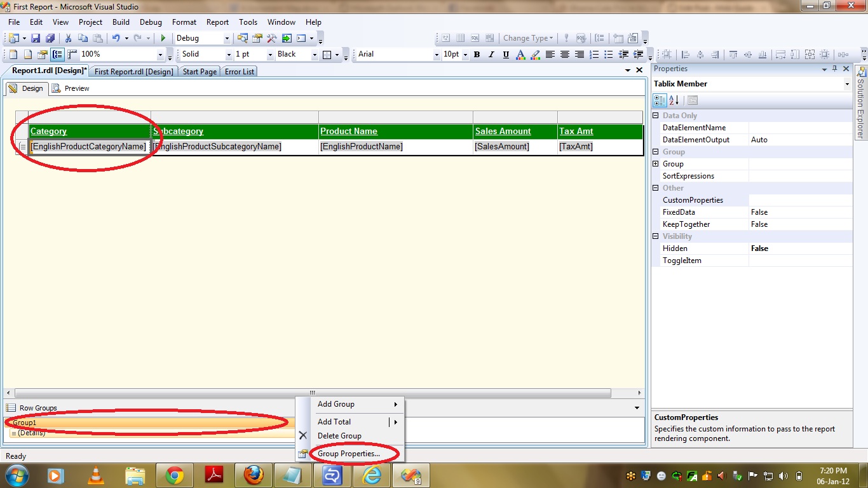Click the Save All toolbar icon
Screen dimensions: 868x488
pyautogui.click(x=50, y=38)
